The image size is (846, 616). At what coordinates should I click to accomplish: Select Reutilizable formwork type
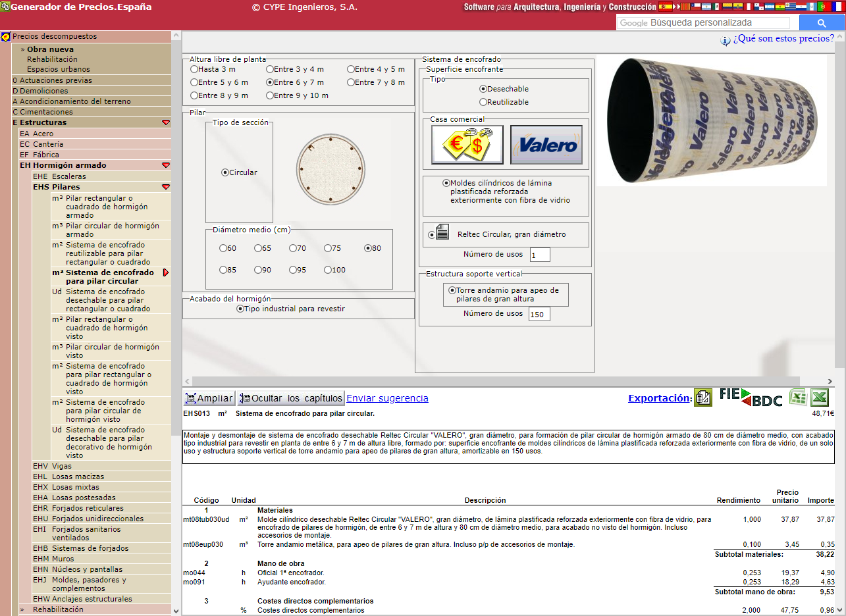coord(483,102)
